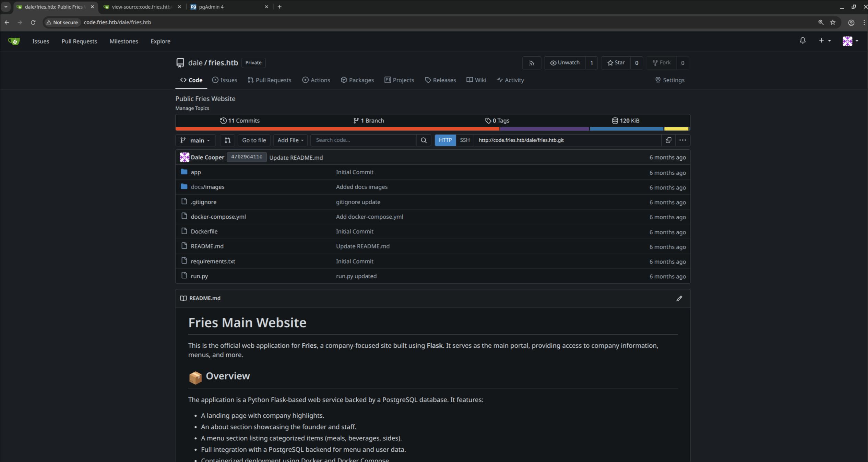Click the blue language bar segment
This screenshot has width=868, height=462.
tap(627, 129)
